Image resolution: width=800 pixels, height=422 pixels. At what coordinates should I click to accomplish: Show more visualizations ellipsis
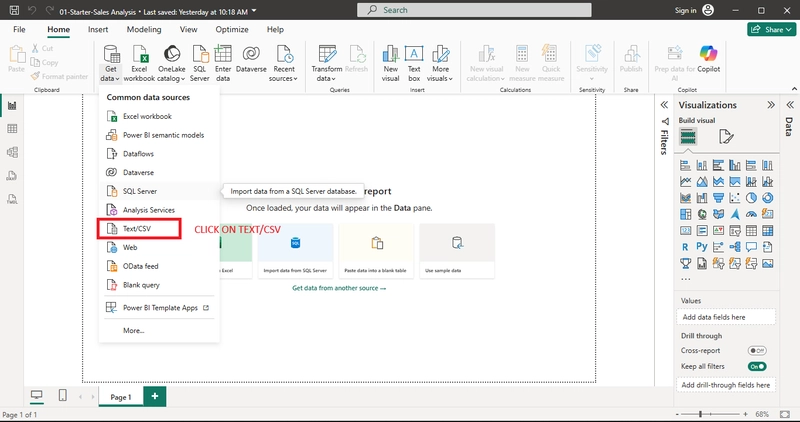pyautogui.click(x=686, y=279)
